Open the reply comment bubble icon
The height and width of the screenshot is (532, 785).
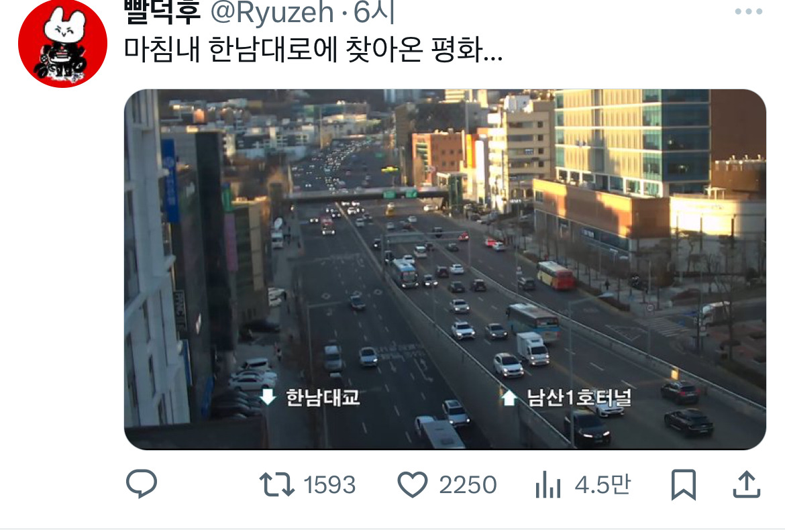[x=142, y=484]
